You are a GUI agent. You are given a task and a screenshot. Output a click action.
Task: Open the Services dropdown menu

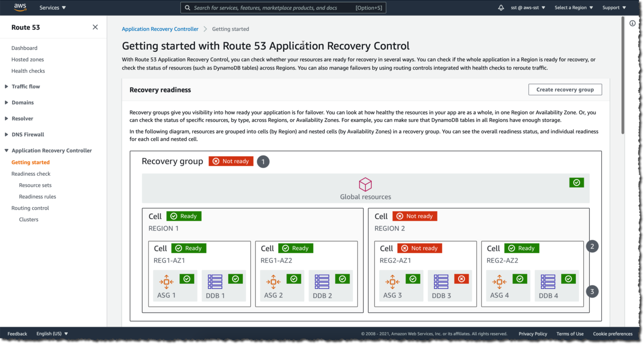53,8
